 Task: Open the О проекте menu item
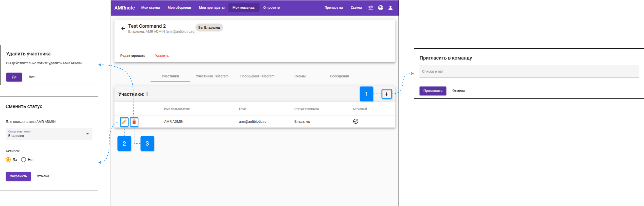pos(271,8)
